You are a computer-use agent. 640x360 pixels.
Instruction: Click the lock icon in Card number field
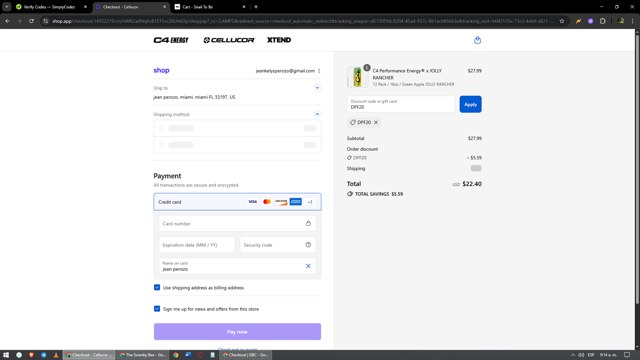pyautogui.click(x=308, y=223)
